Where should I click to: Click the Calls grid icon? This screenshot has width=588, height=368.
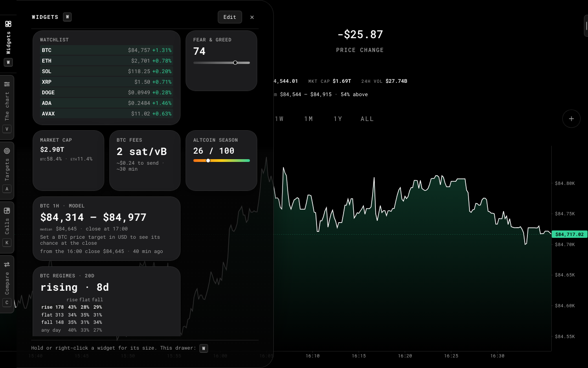coord(7,211)
